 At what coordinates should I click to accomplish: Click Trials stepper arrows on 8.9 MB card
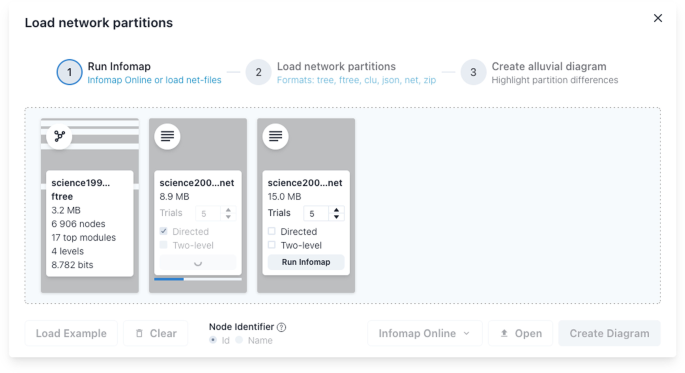click(228, 213)
